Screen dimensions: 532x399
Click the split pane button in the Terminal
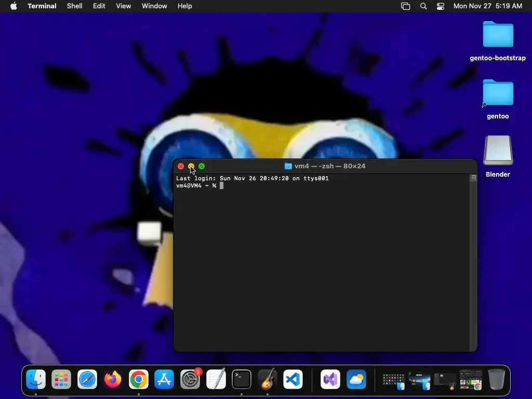(x=474, y=178)
